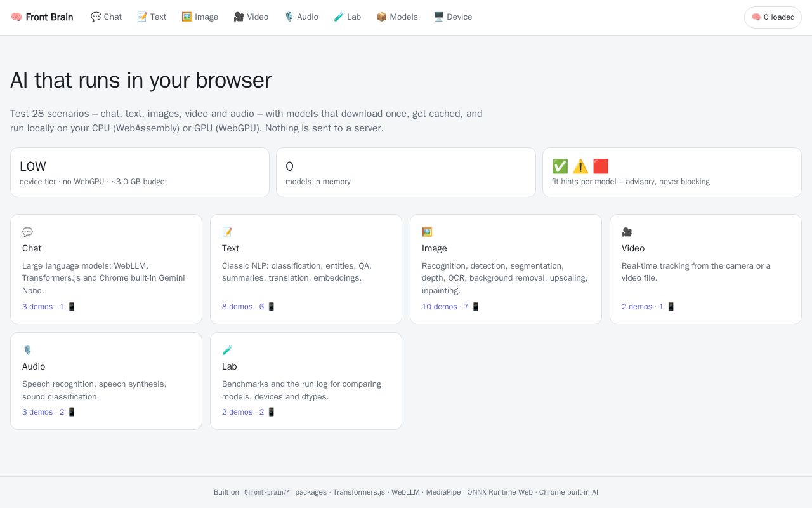Open the Lab navigation tab
Image resolution: width=812 pixels, height=508 pixels.
(347, 17)
